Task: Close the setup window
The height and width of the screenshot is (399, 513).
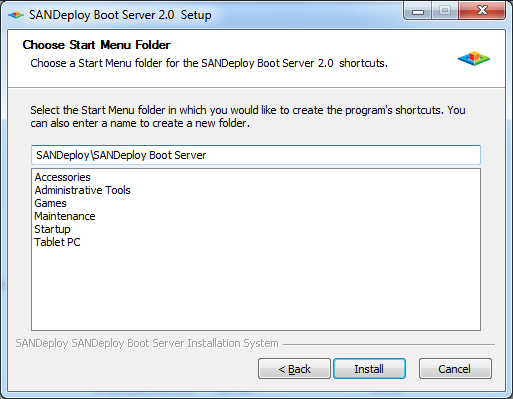Action: click(x=482, y=11)
